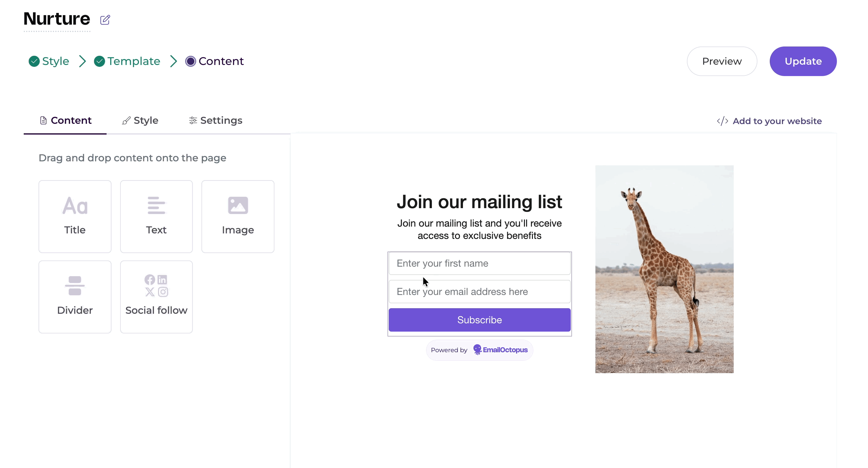
Task: Select the Divider content block
Action: [x=75, y=297]
